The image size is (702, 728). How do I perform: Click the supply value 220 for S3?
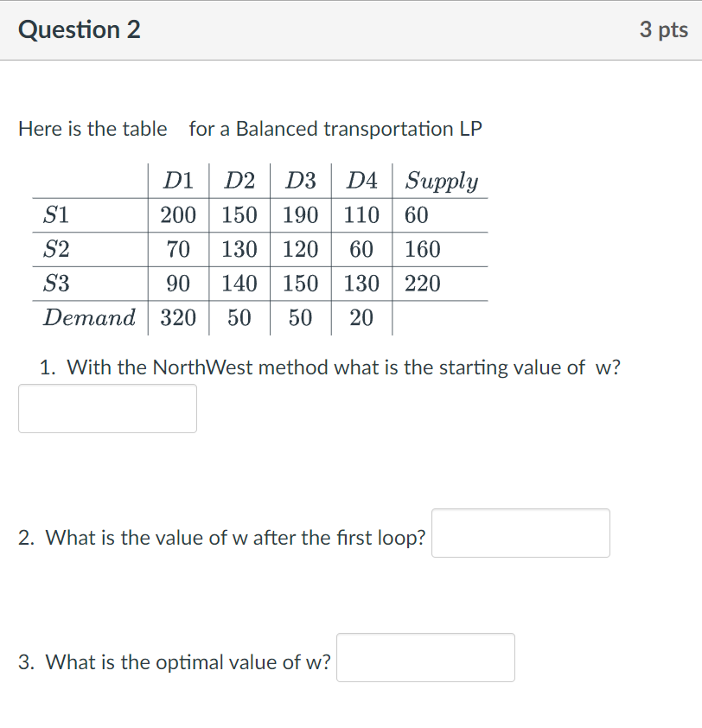point(416,284)
